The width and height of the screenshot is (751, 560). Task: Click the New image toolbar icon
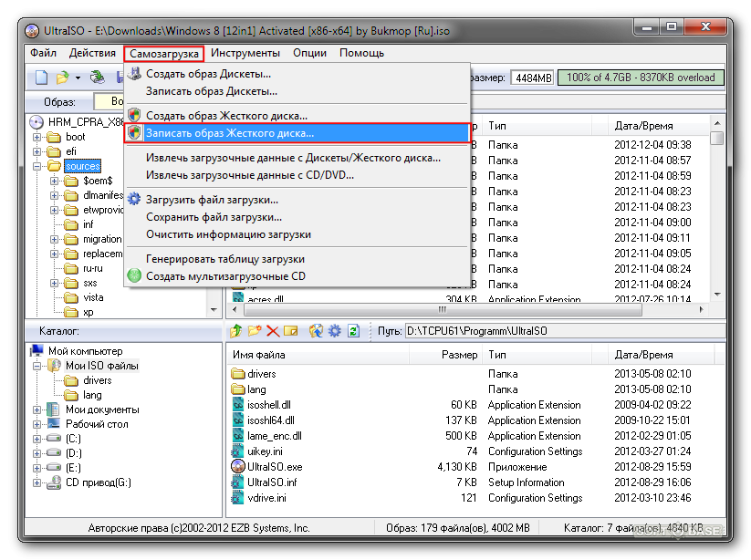41,78
